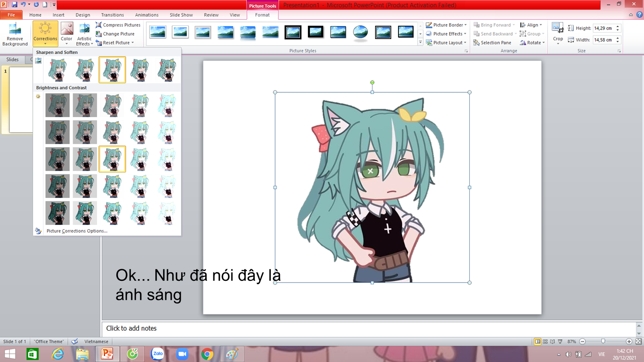Click the Windows Start button
This screenshot has width=644, height=362.
(x=10, y=354)
